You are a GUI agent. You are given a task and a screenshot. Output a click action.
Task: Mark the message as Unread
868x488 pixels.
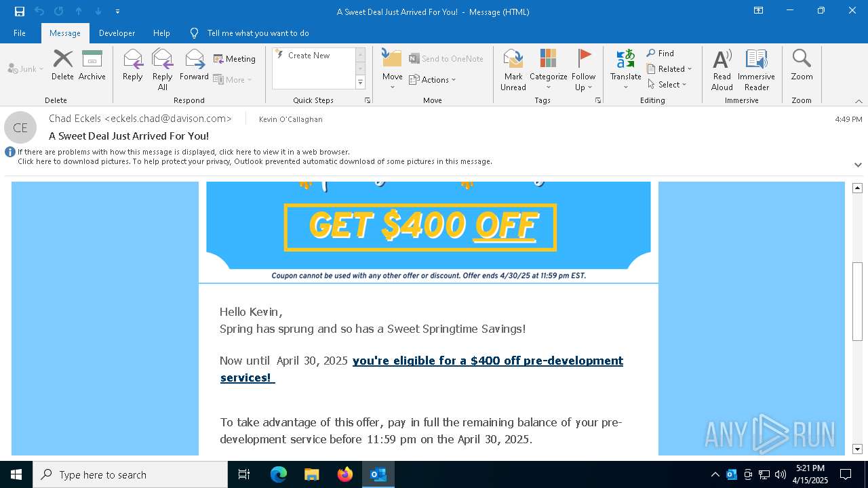[x=513, y=69]
